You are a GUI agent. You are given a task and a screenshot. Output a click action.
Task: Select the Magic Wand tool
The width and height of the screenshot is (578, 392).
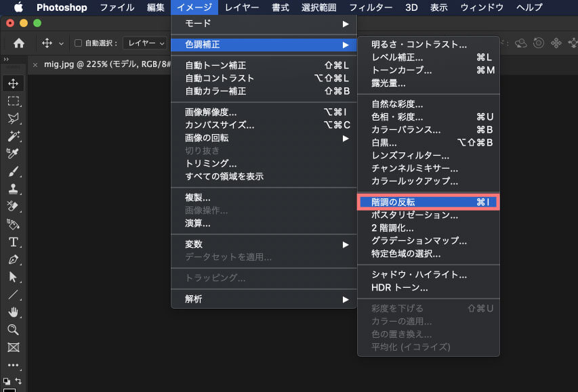click(14, 136)
